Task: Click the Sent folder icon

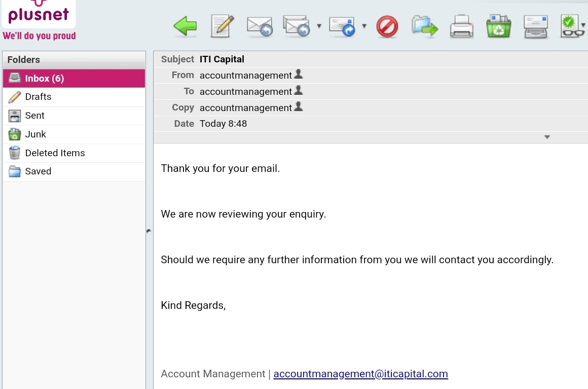Action: pos(15,116)
